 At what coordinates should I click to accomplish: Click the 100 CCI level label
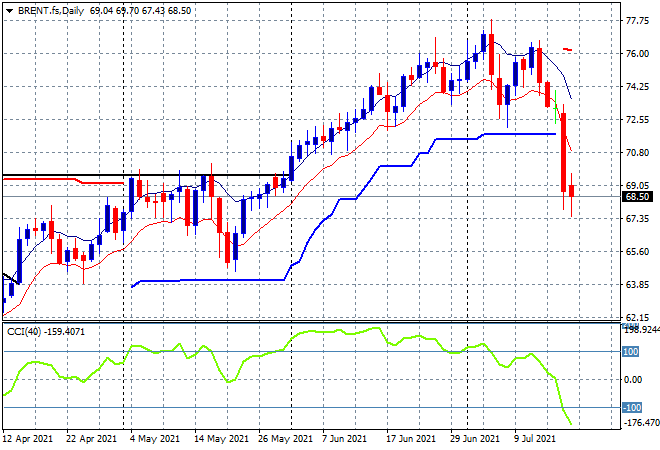pos(631,351)
